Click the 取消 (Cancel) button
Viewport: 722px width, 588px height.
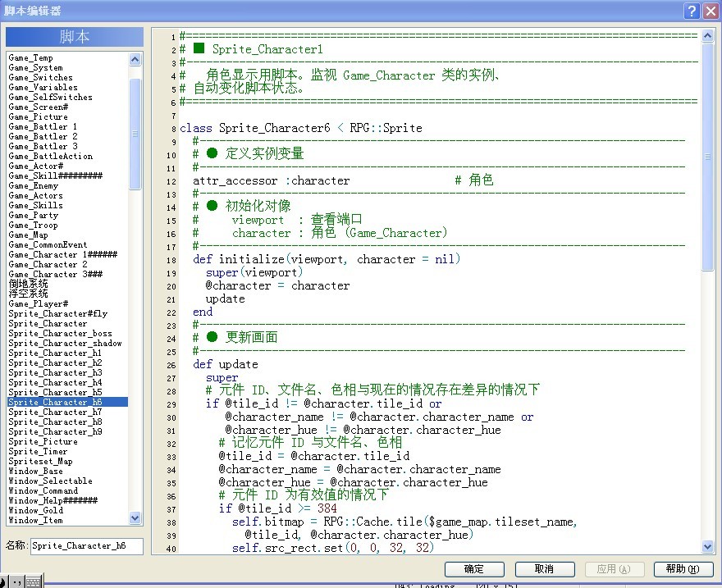point(545,569)
